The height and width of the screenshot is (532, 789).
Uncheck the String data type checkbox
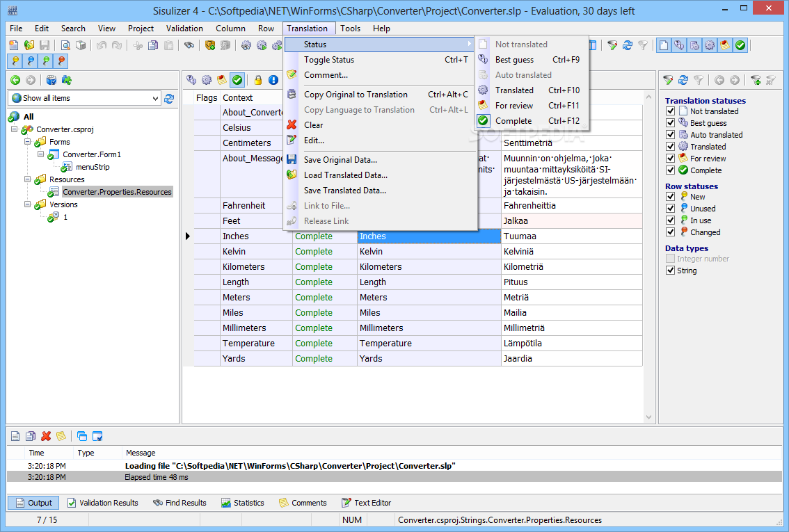coord(670,271)
